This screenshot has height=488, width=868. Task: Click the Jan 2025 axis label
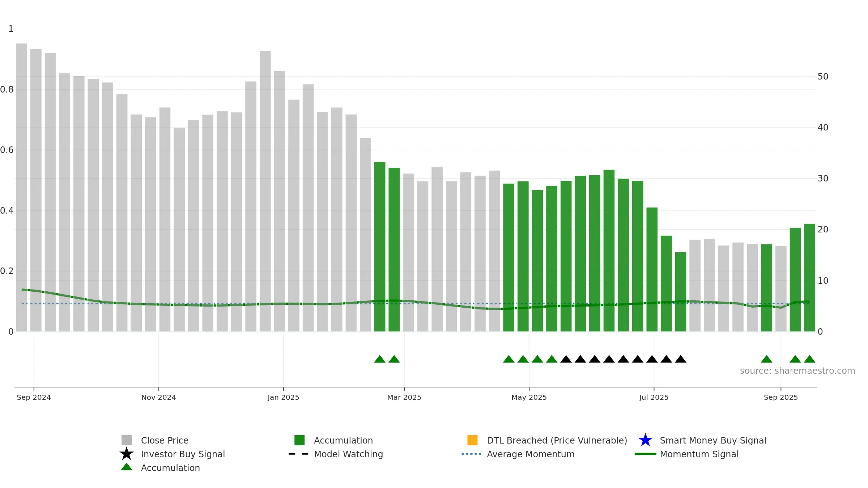click(x=284, y=397)
